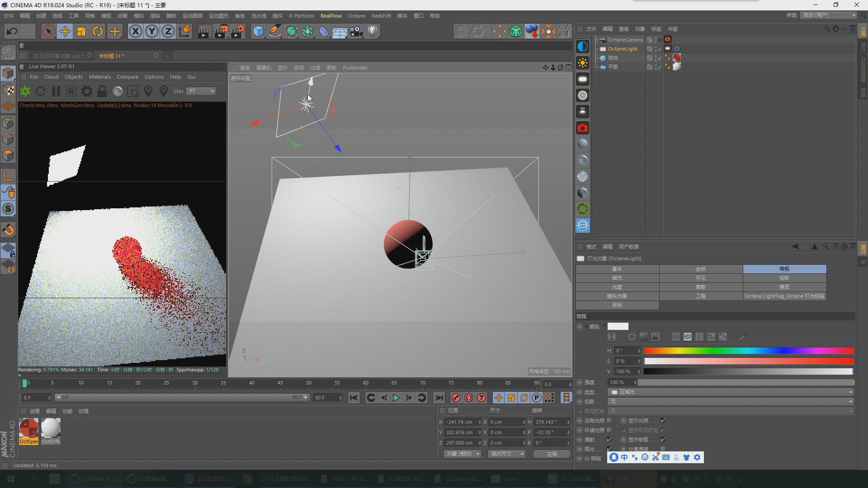Image resolution: width=868 pixels, height=488 pixels.
Task: Click Octane daylight sun icon
Action: tap(583, 63)
